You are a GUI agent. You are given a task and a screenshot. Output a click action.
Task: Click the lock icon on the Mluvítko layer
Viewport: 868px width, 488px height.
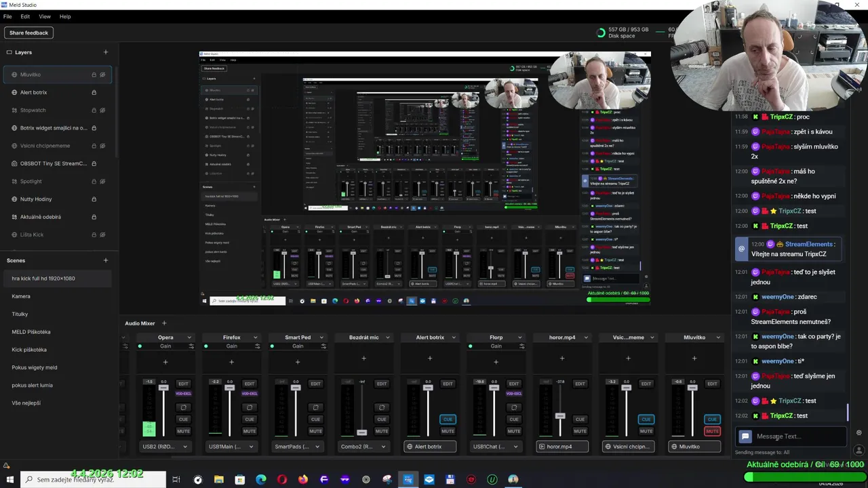click(94, 75)
